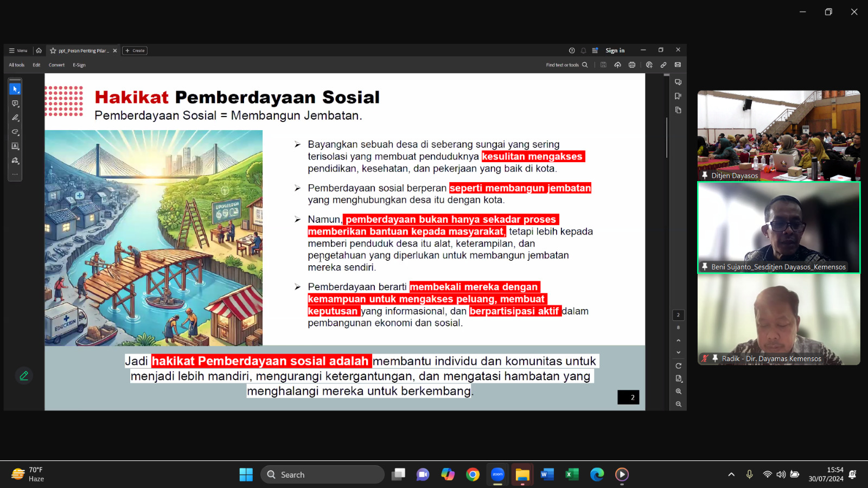This screenshot has height=488, width=868.
Task: Open Copilot from taskbar
Action: pyautogui.click(x=448, y=474)
